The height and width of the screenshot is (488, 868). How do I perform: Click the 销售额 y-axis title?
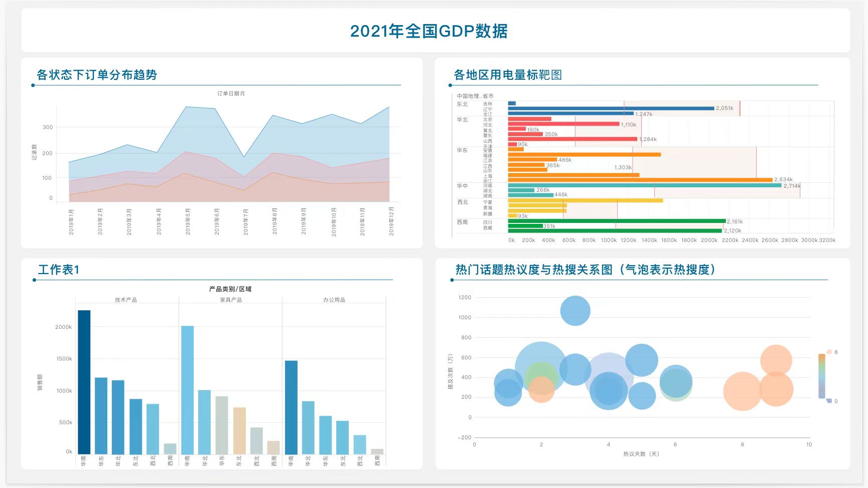coord(40,382)
